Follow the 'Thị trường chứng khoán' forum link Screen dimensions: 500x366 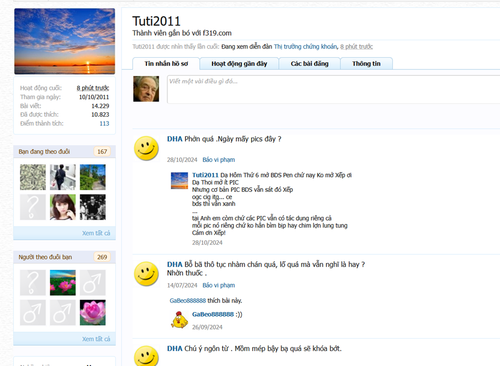click(x=305, y=47)
